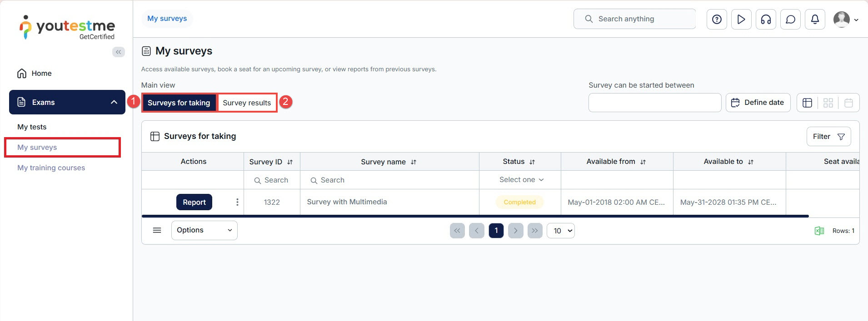Viewport: 868px width, 321px height.
Task: Click page number 1 button
Action: point(496,231)
